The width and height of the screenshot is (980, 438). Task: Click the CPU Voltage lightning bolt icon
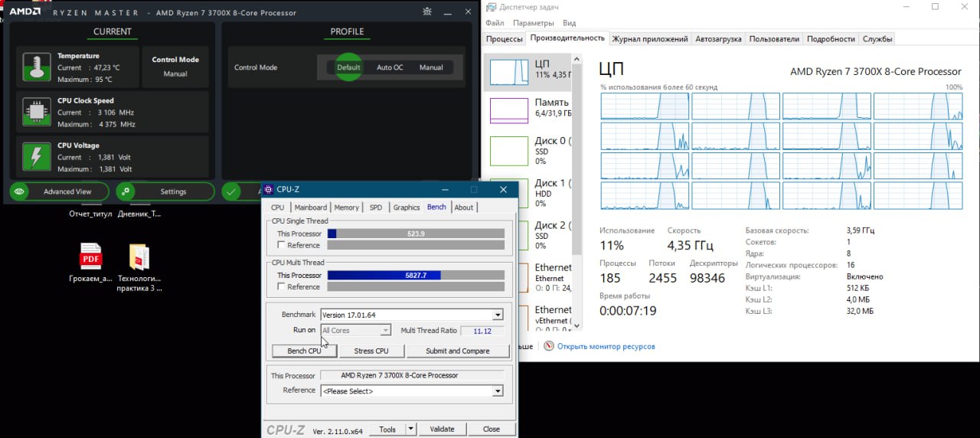tap(35, 156)
